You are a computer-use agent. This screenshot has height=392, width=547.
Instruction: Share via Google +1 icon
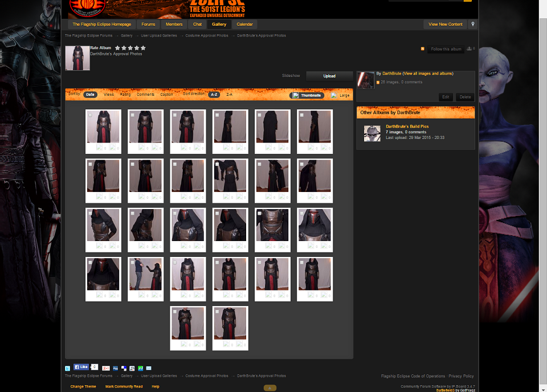coord(106,368)
